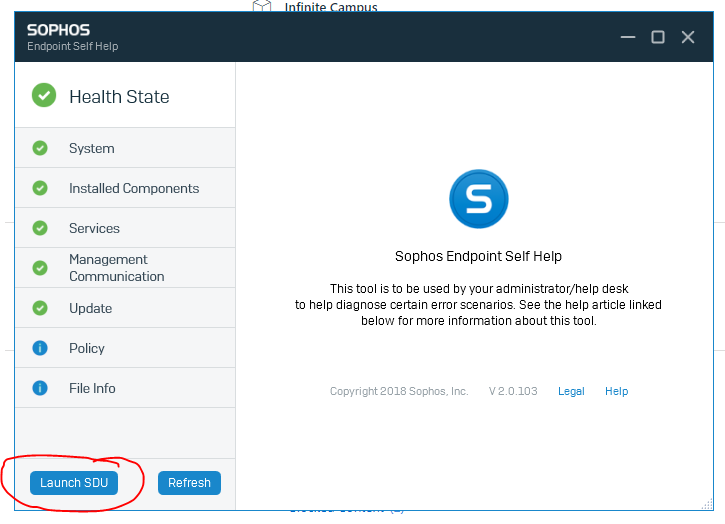Click the Update green check icon
The height and width of the screenshot is (524, 725).
coord(40,308)
